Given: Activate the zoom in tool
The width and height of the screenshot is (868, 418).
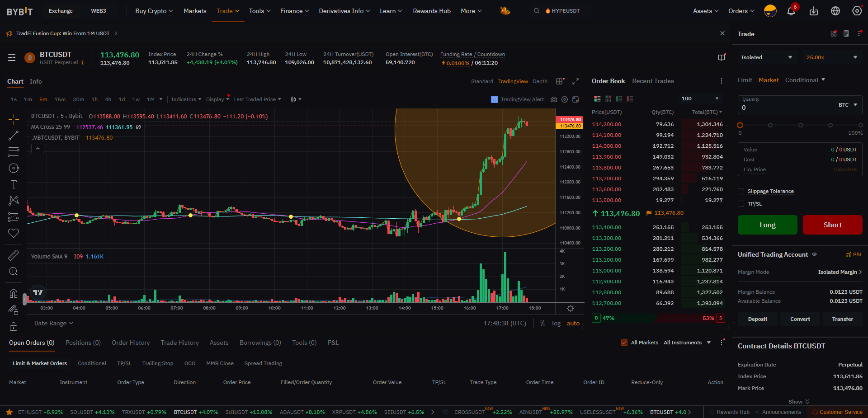Looking at the screenshot, I should (x=14, y=271).
